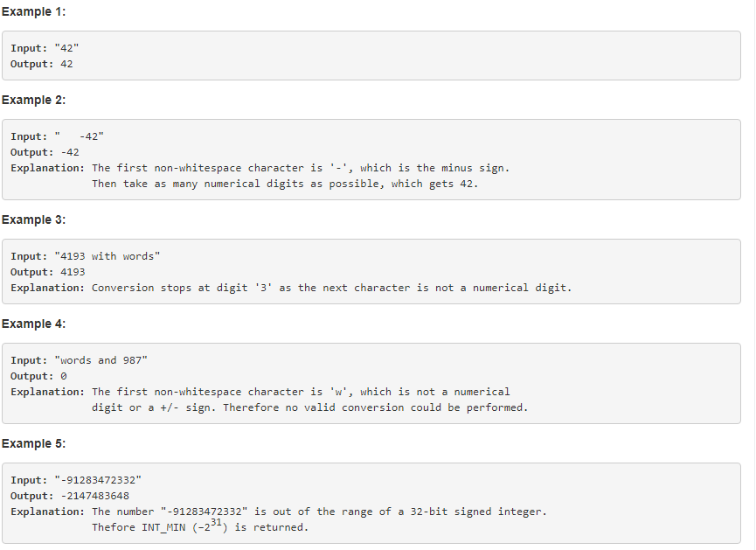Click Example 2 input "   -42"

point(58,136)
